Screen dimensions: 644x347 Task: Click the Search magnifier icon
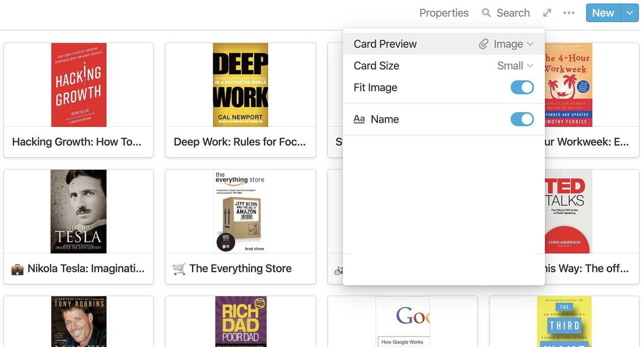click(486, 13)
